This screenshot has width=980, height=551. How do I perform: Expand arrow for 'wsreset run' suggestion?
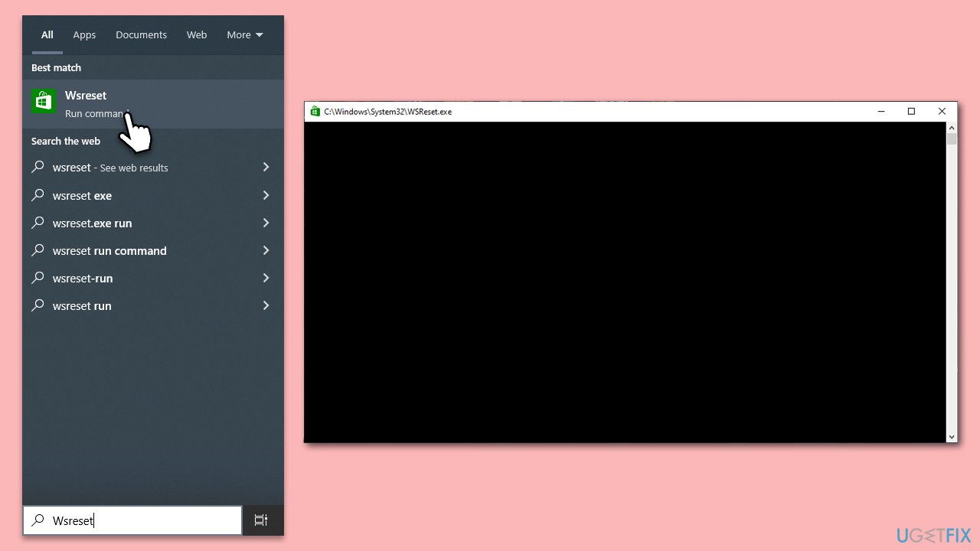pos(266,305)
